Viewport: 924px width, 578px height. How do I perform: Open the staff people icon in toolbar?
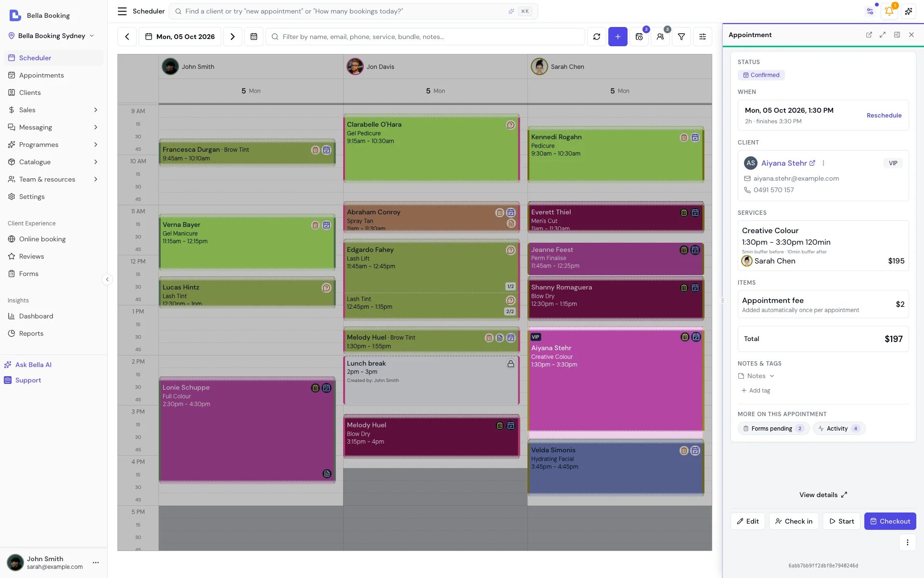point(660,37)
